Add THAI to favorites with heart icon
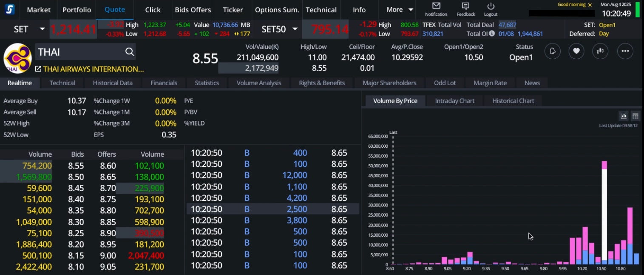 (x=576, y=51)
